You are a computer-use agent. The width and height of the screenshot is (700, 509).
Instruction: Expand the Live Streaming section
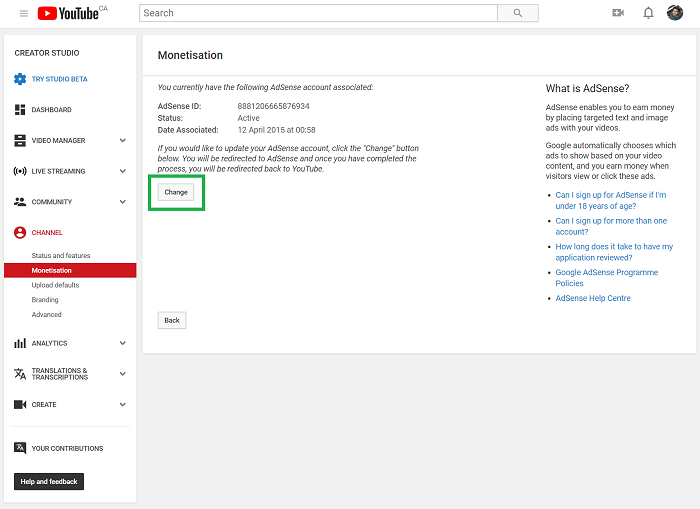(x=123, y=171)
